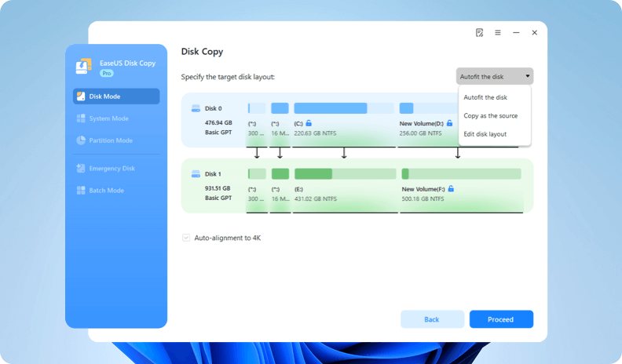Click Specify the target disk layout text
Image resolution: width=622 pixels, height=364 pixels.
[x=228, y=77]
